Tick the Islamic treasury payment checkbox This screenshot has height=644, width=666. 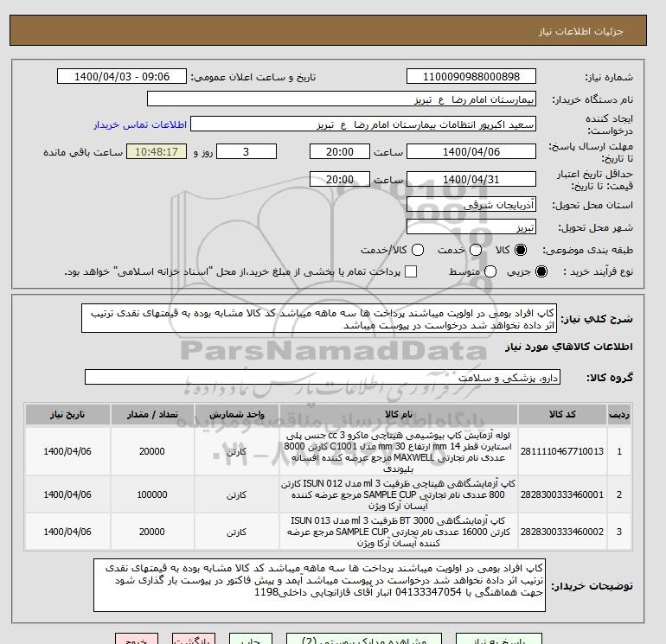click(x=411, y=271)
